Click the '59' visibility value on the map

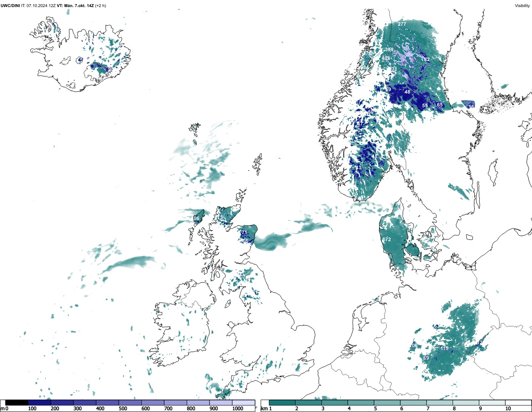click(x=388, y=89)
